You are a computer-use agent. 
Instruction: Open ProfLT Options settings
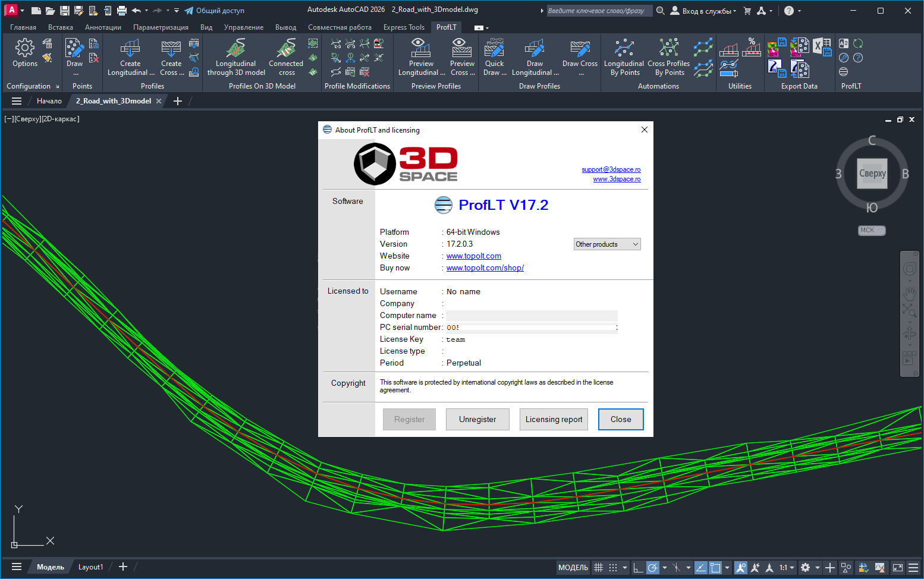(24, 54)
